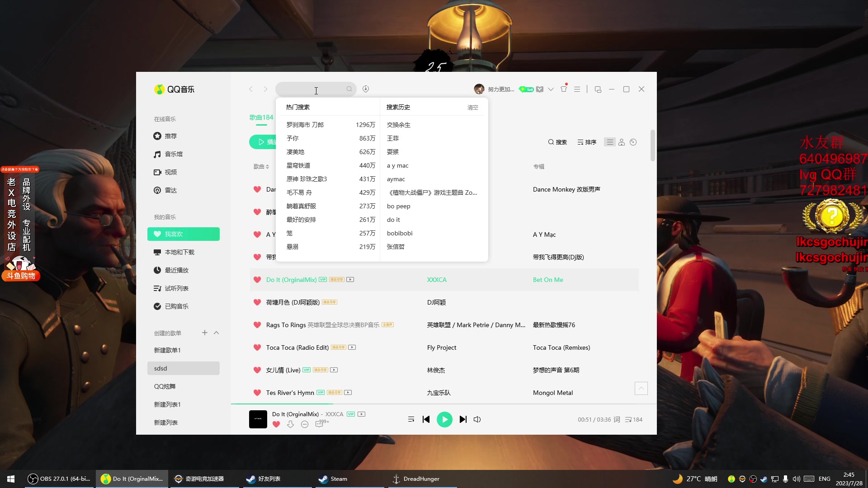Open comments 999+ icon in player bar

click(x=321, y=423)
